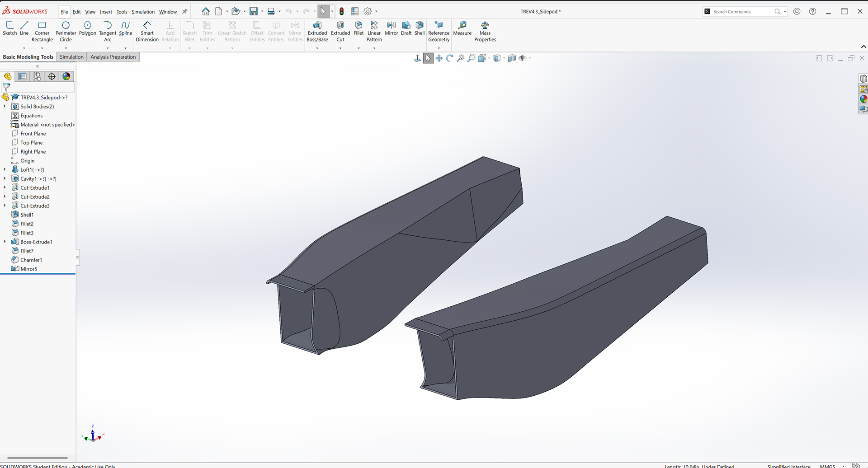Switch to the Simulation tab
The height and width of the screenshot is (468, 868).
[71, 56]
